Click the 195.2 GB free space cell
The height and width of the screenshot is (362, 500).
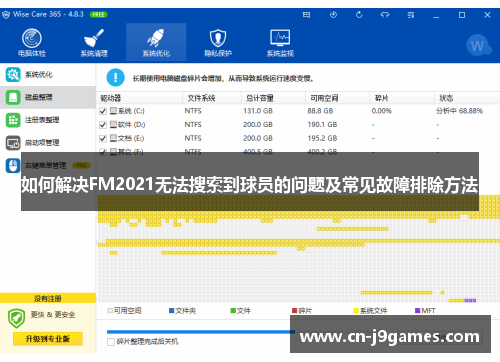322,138
